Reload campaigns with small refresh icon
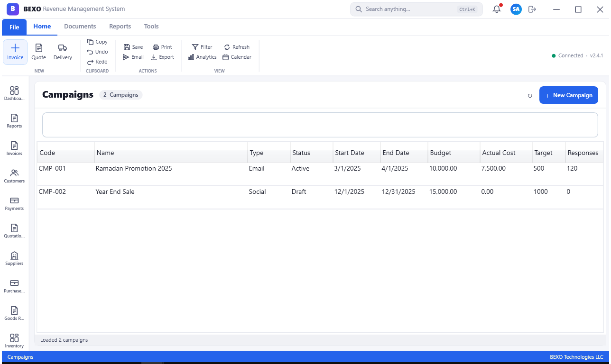 coord(530,96)
